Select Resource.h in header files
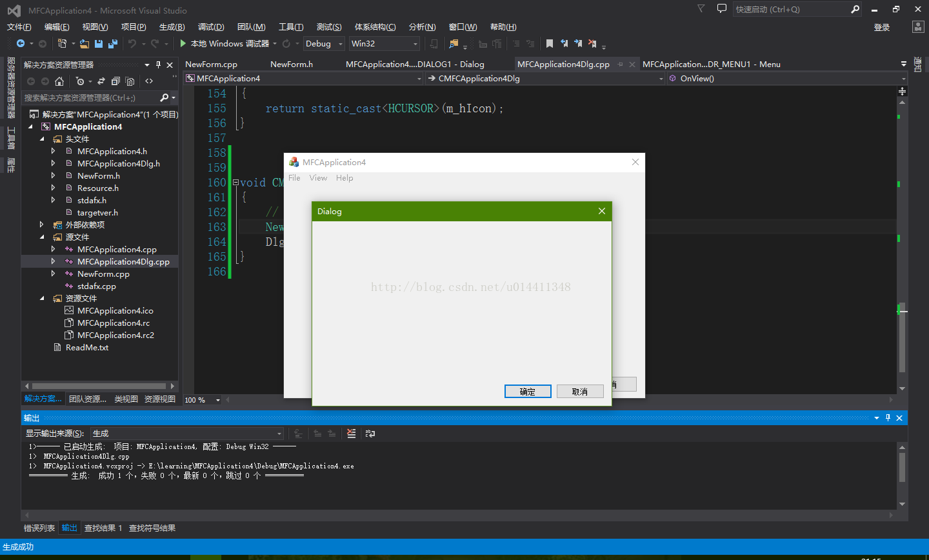Screen dimensions: 929x560 (x=98, y=188)
